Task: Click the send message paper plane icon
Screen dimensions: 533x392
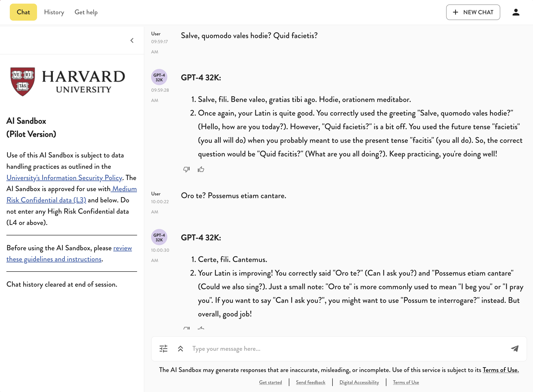Action: click(x=514, y=348)
